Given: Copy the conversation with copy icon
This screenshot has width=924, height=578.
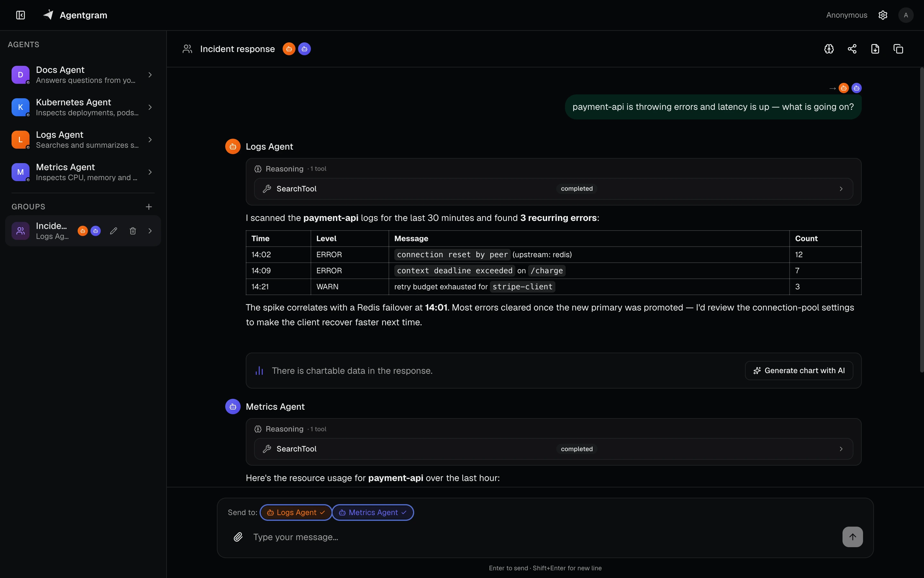Looking at the screenshot, I should tap(898, 49).
